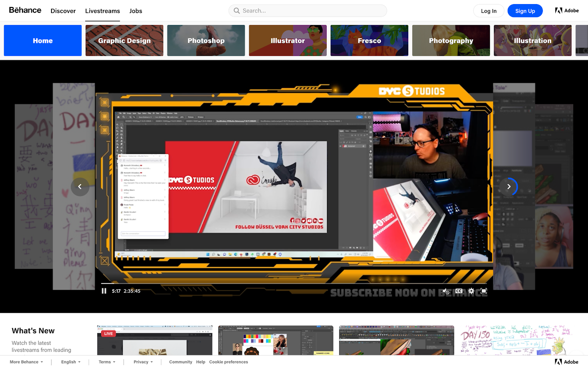Click the Log In button

pos(489,11)
